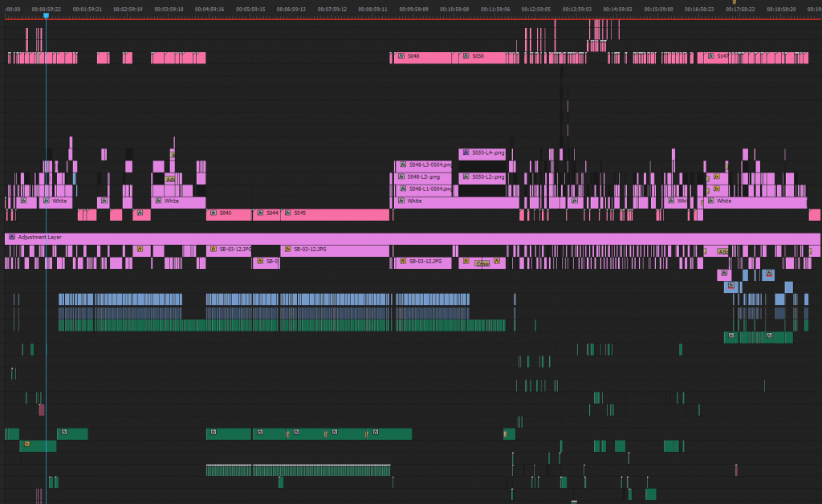Select the S048-L2-.png clip
The width and height of the screenshot is (822, 504).
click(425, 177)
